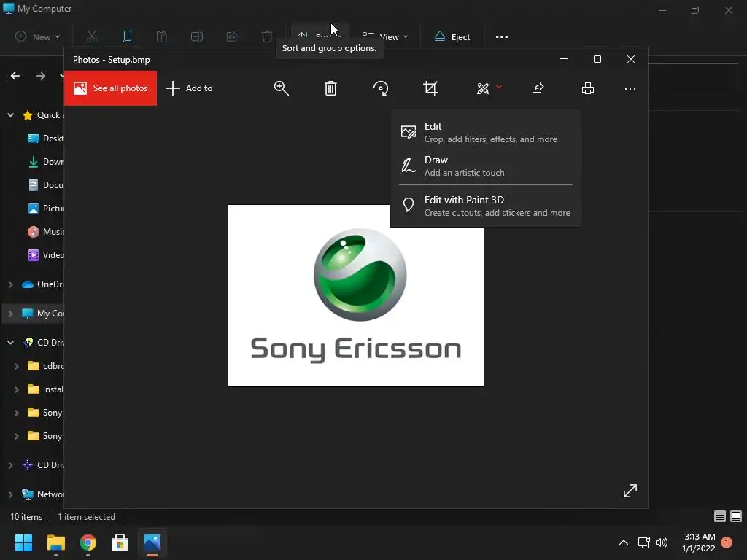Click the File Explorer search box

click(693, 76)
